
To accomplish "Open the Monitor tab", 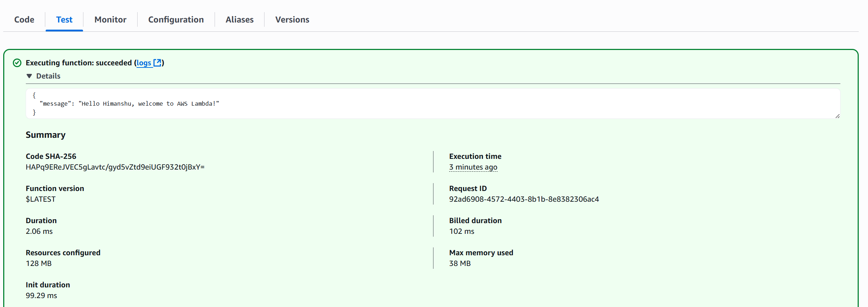I will (x=110, y=20).
